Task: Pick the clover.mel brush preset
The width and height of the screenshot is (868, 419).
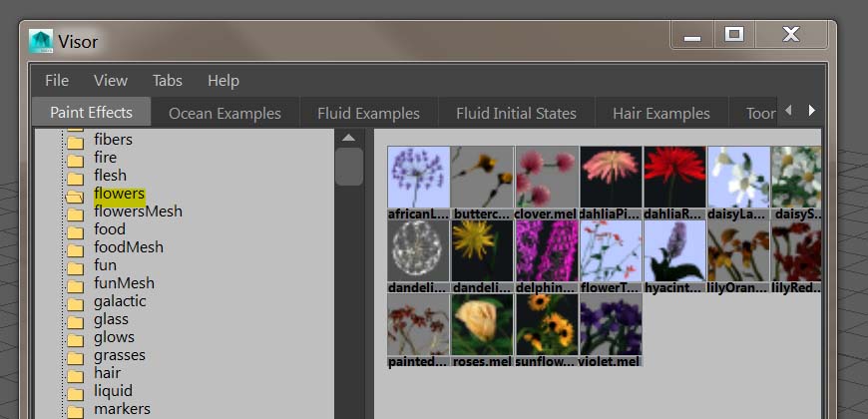Action: (x=547, y=178)
